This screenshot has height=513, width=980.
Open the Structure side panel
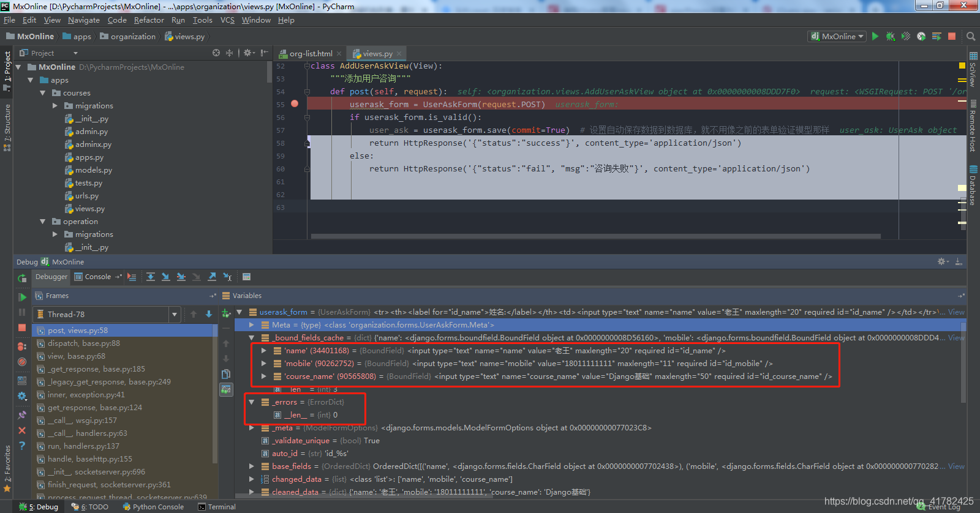[x=7, y=127]
